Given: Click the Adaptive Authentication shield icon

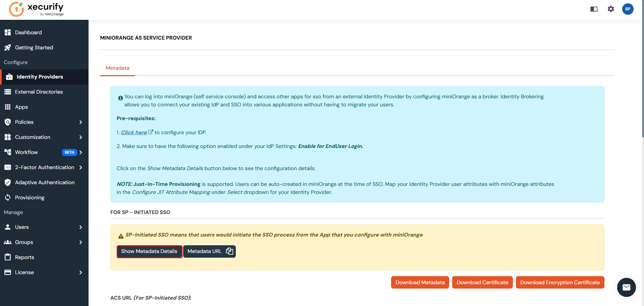Looking at the screenshot, I should [x=8, y=182].
